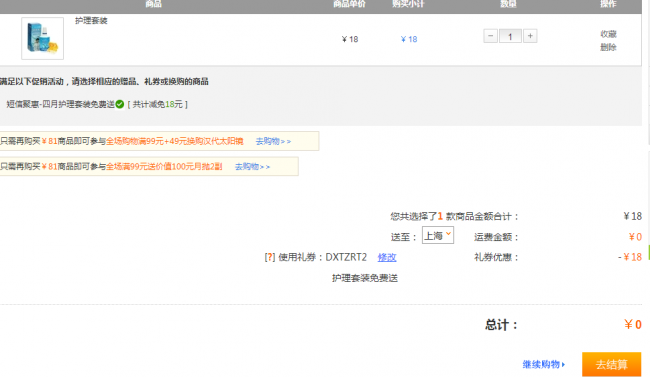Click 去购物 link for 月抛2副 offer

coord(252,167)
